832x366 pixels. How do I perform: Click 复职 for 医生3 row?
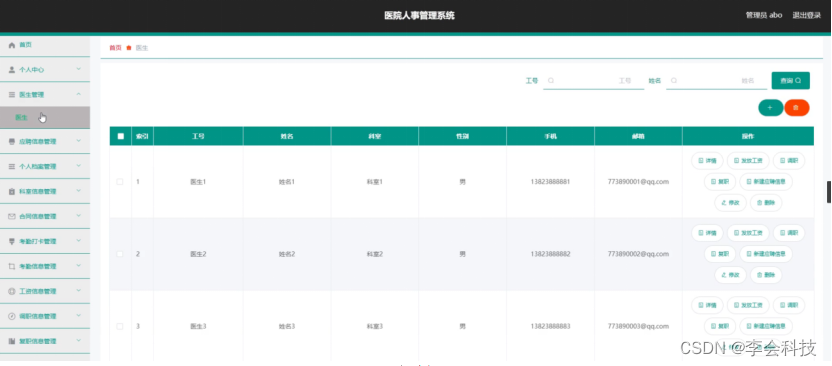point(720,326)
